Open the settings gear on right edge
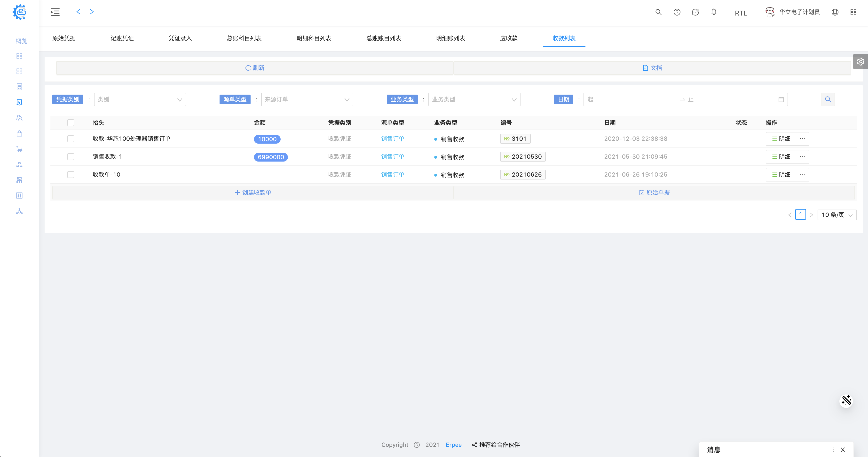868x457 pixels. 860,61
